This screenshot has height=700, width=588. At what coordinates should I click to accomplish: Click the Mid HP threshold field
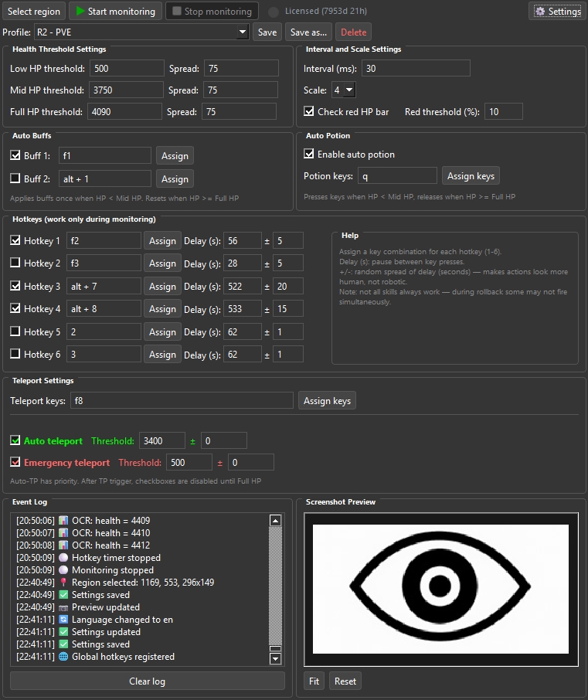pyautogui.click(x=126, y=90)
